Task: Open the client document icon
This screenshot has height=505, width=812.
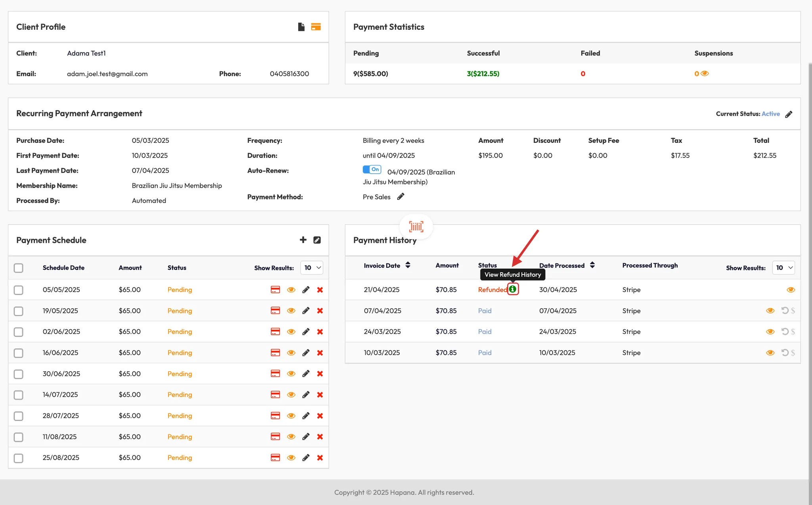Action: point(301,27)
